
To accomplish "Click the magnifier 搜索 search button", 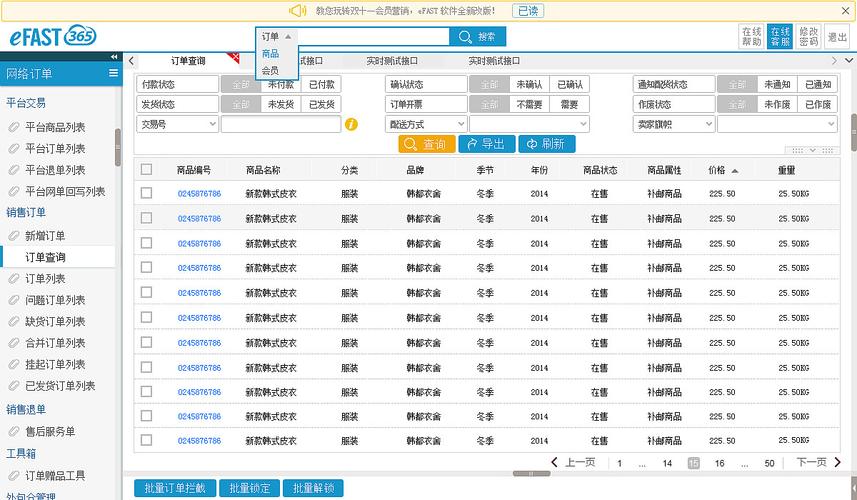I will coord(478,37).
